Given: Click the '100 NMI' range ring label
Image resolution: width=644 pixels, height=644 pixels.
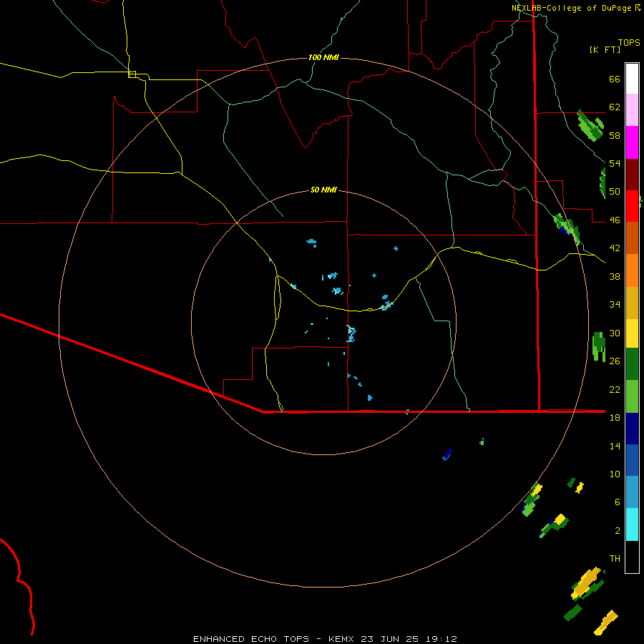Looking at the screenshot, I should coord(323,57).
